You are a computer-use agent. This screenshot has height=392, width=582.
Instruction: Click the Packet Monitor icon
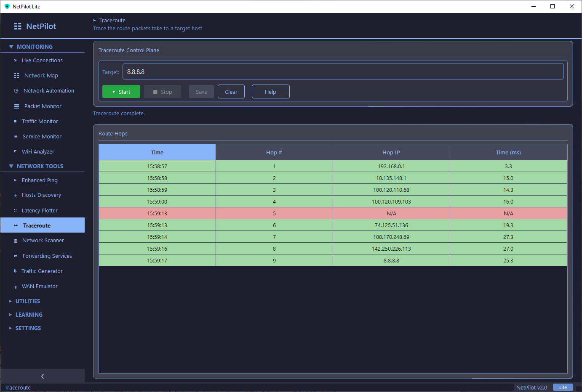pos(16,106)
